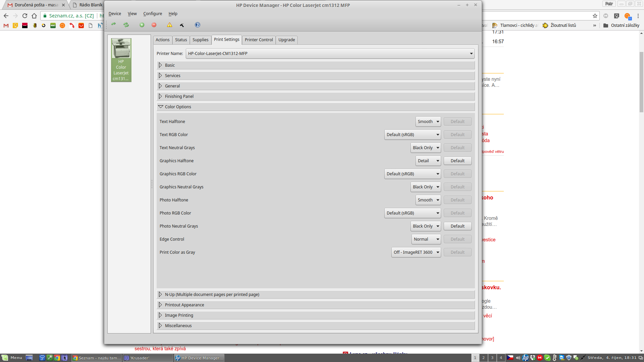The image size is (644, 362).
Task: Collapse the Color Options section
Action: click(x=161, y=107)
